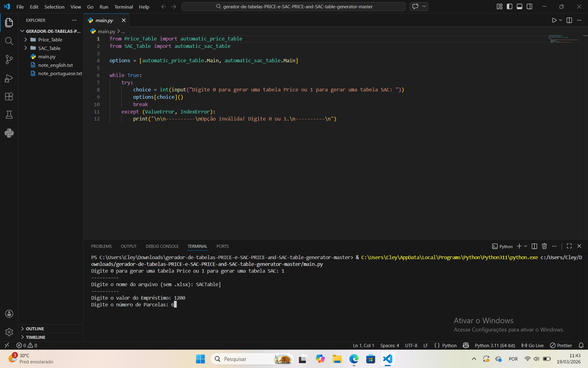Image resolution: width=588 pixels, height=368 pixels.
Task: Open the Terminal menu
Action: [123, 7]
